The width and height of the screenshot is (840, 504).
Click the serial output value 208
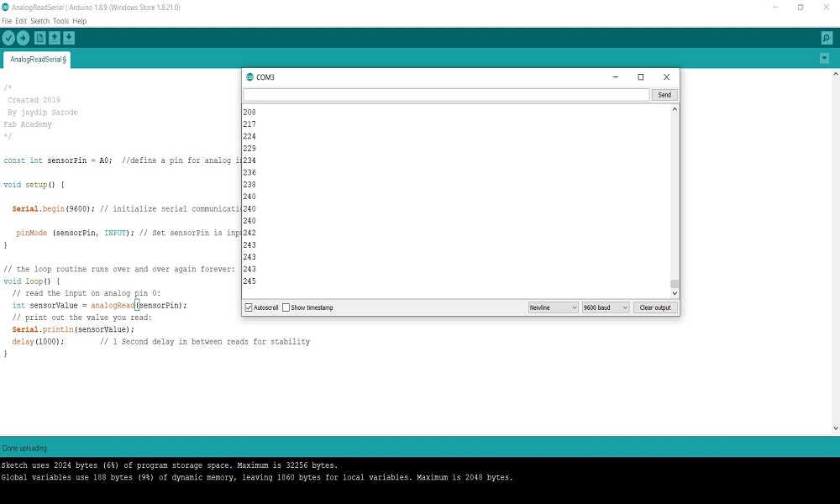pos(249,113)
